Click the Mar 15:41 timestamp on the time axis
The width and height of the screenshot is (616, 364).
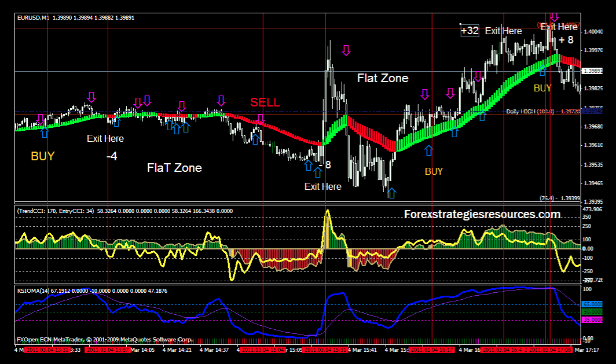coord(362,350)
